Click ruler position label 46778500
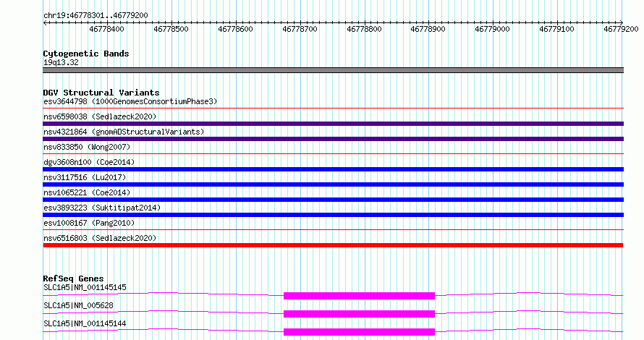 [x=171, y=29]
